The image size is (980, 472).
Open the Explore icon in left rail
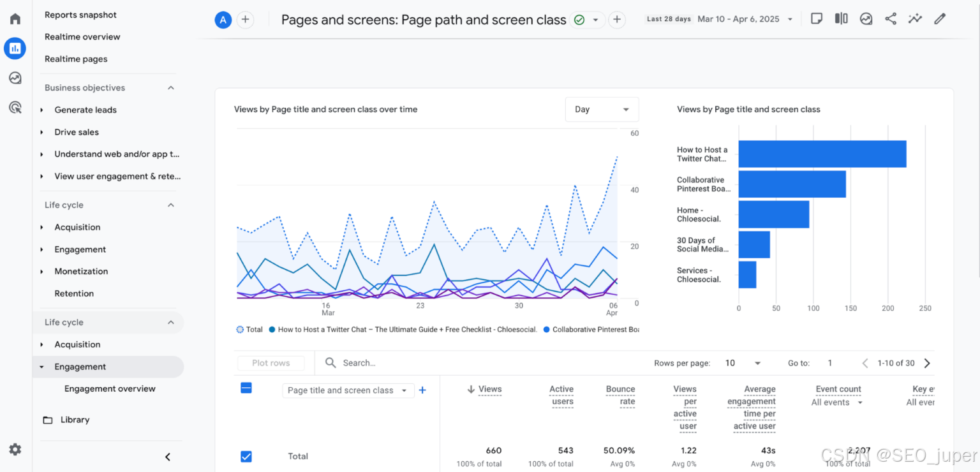click(x=15, y=78)
